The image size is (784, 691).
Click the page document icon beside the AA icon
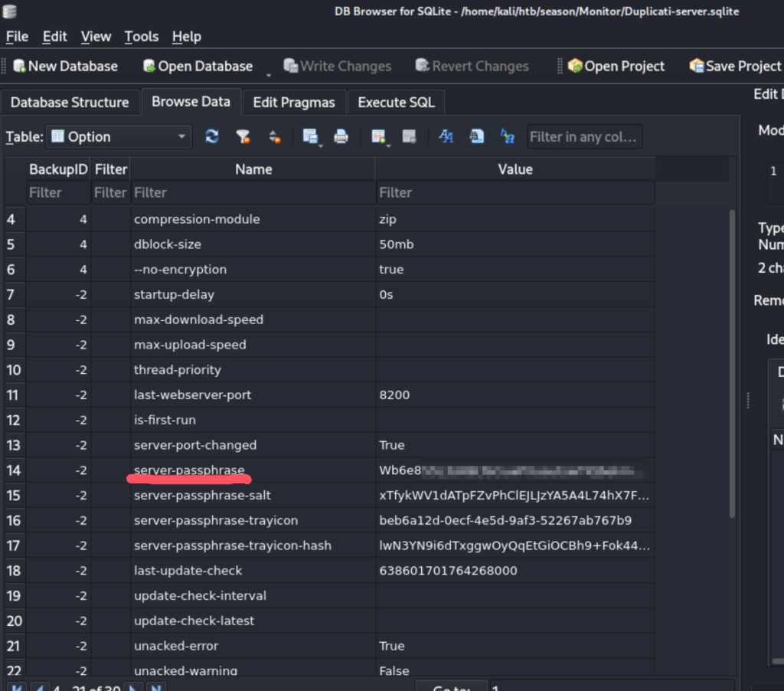click(x=476, y=136)
